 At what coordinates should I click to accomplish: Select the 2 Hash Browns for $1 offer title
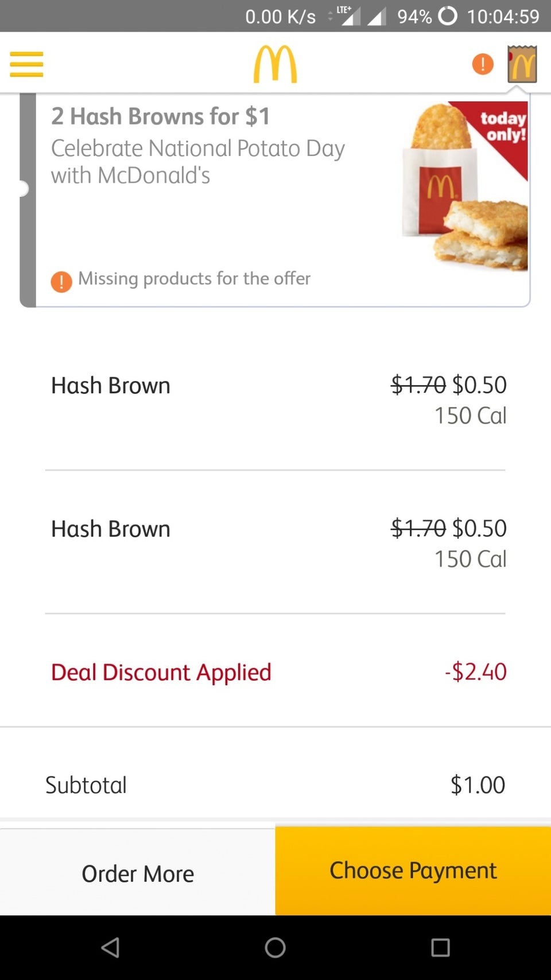tap(161, 116)
